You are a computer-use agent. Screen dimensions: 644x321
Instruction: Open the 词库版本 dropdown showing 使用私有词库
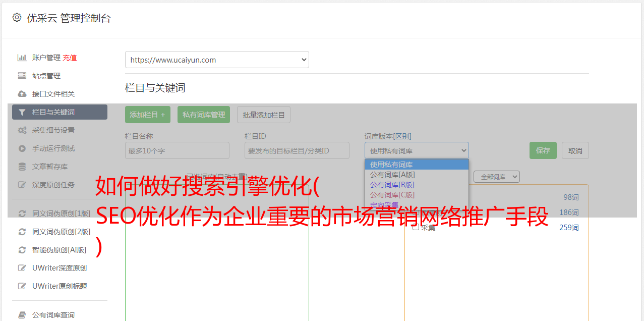417,150
